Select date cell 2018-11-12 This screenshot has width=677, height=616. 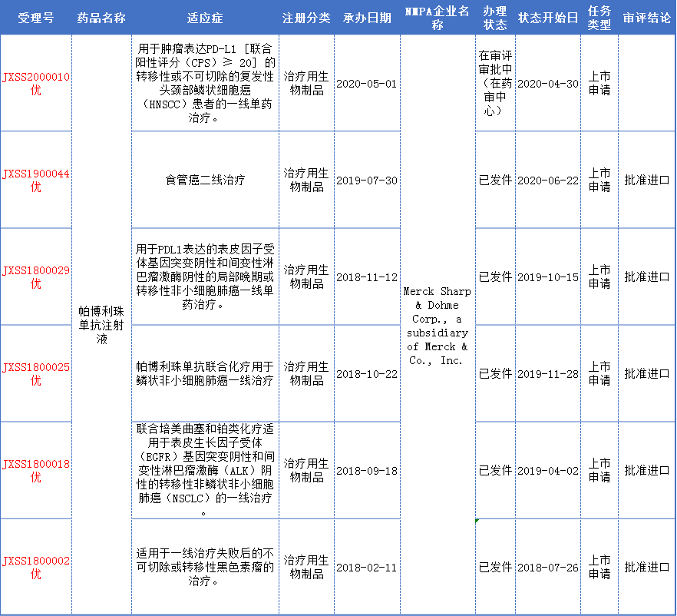[367, 277]
